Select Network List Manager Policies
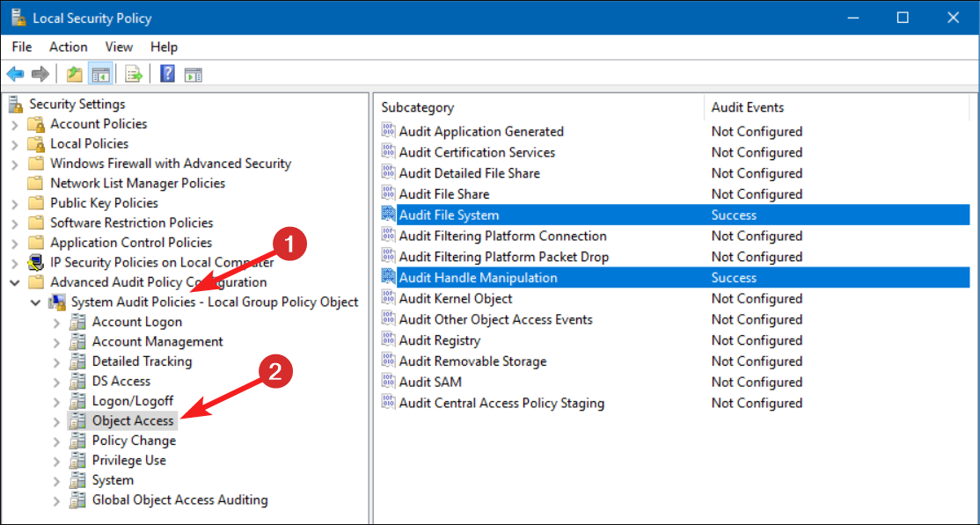Viewport: 980px width, 525px height. pyautogui.click(x=137, y=183)
